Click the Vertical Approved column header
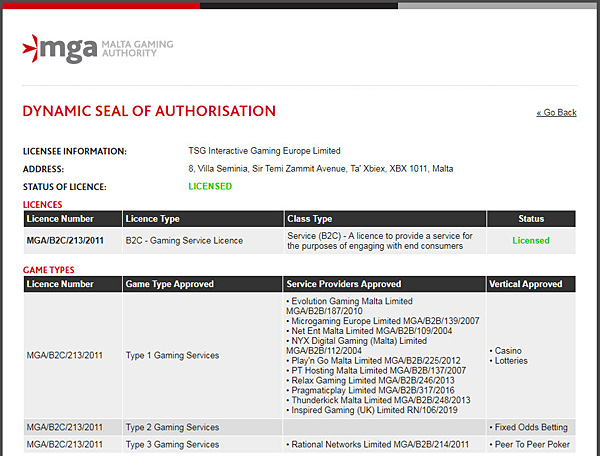The width and height of the screenshot is (600, 456). click(530, 284)
